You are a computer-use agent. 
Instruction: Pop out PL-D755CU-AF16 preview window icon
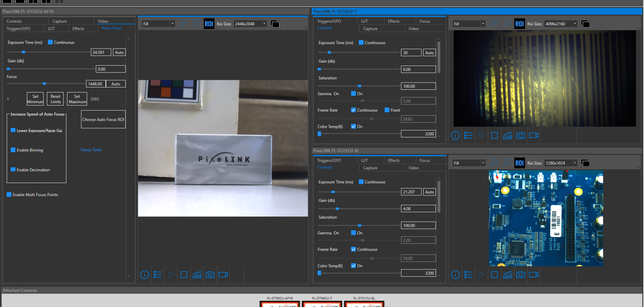click(275, 24)
